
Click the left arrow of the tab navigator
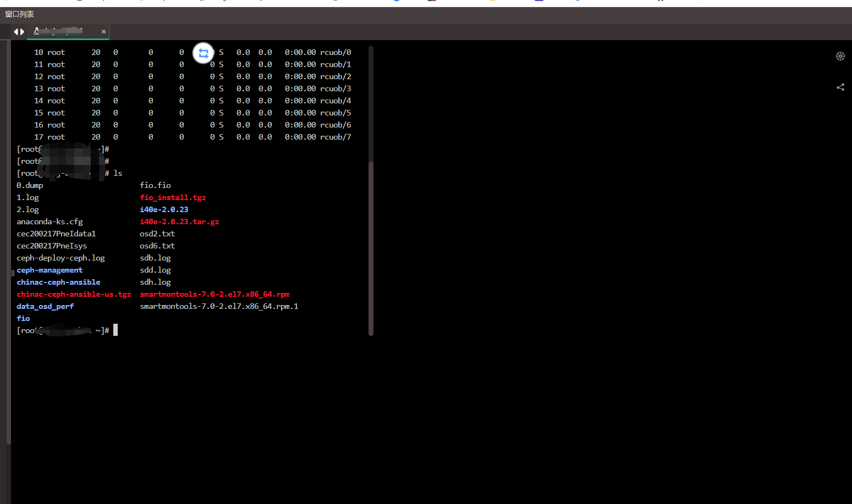click(x=16, y=32)
